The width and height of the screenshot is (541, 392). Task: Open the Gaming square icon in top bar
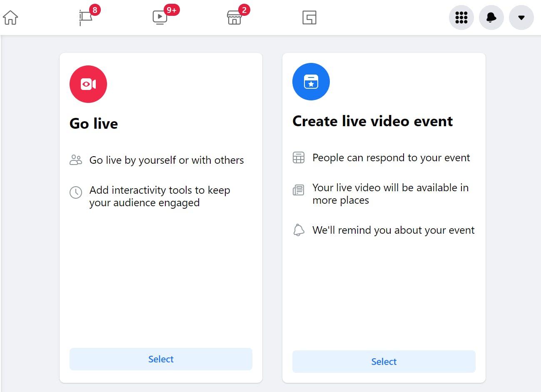pos(309,17)
